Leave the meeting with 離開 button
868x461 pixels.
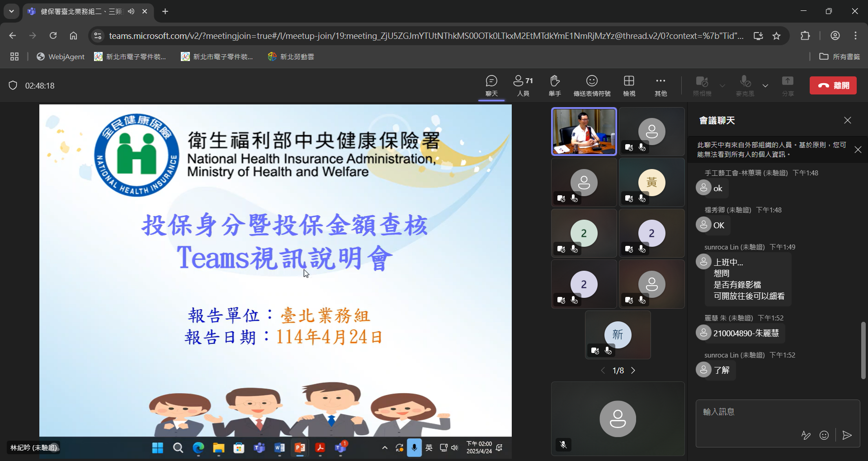click(833, 85)
